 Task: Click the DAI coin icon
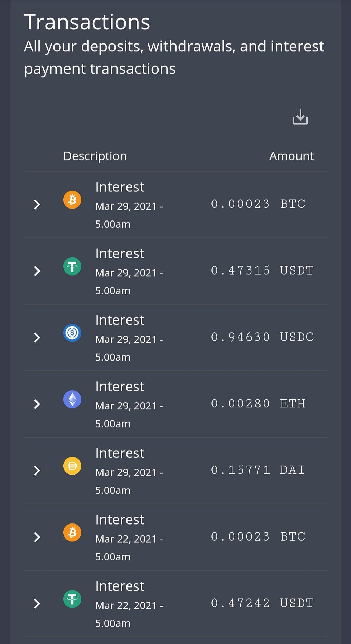point(72,466)
